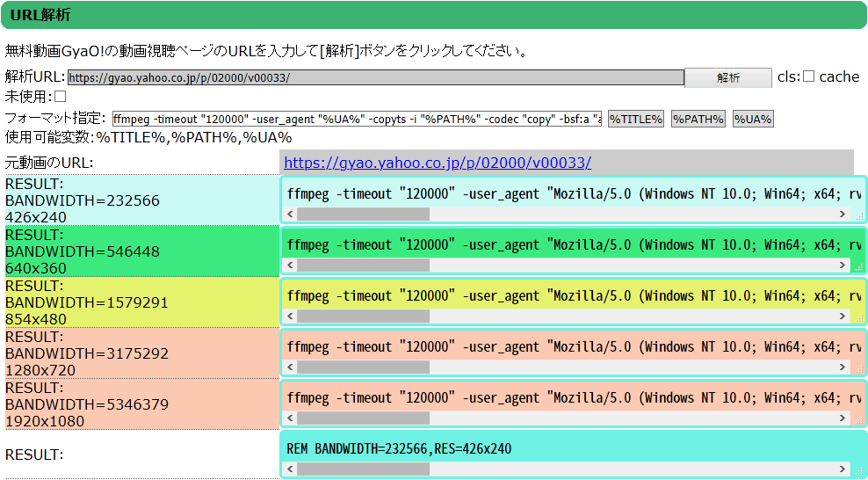Click scrollbar thumb in 1280x720 row

coord(363,367)
